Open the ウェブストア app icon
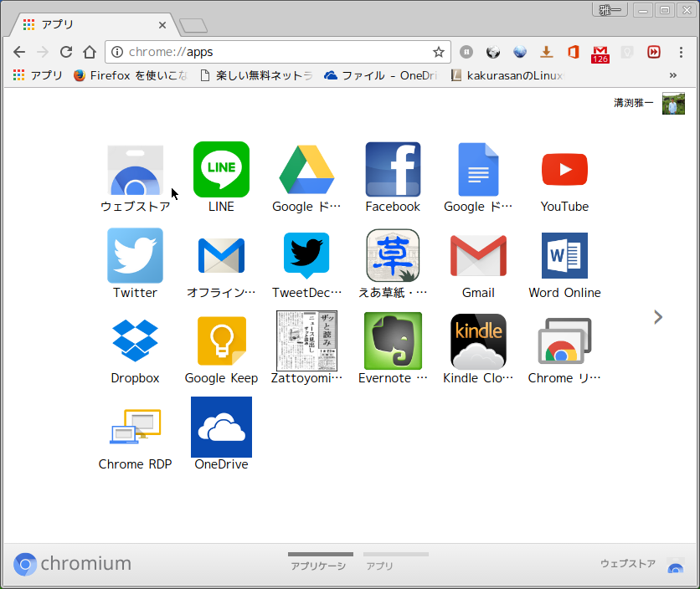This screenshot has height=589, width=700. pyautogui.click(x=136, y=170)
